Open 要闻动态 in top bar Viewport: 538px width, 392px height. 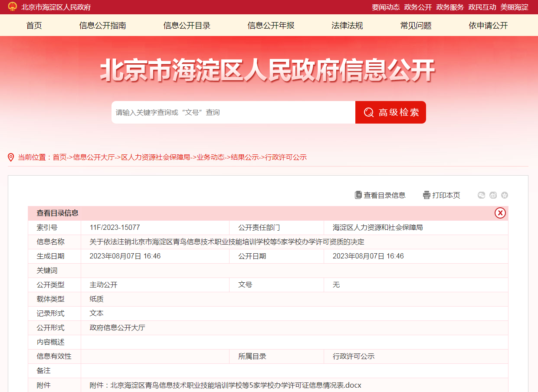click(386, 7)
